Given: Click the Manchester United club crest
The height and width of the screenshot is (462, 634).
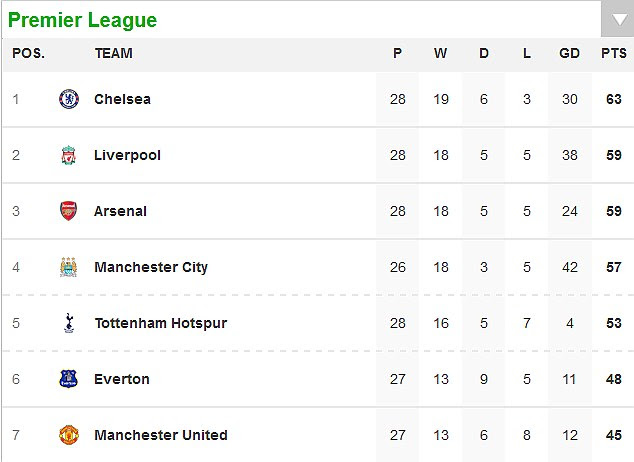Looking at the screenshot, I should (x=69, y=435).
